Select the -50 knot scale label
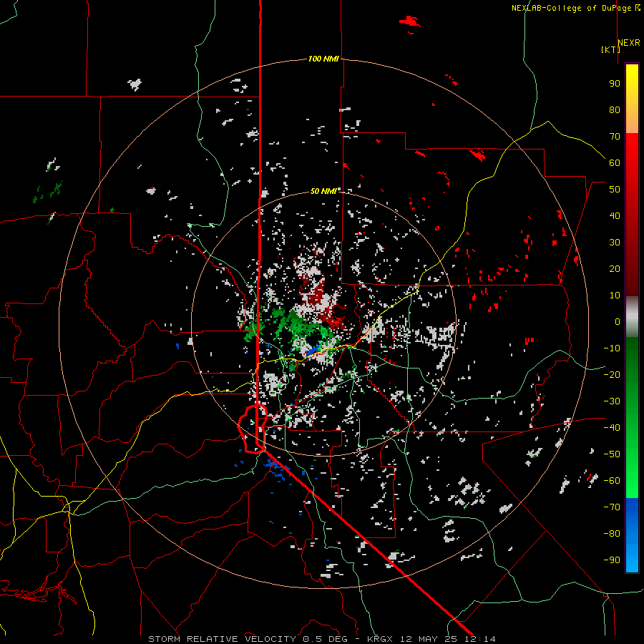This screenshot has width=644, height=644. 612,454
